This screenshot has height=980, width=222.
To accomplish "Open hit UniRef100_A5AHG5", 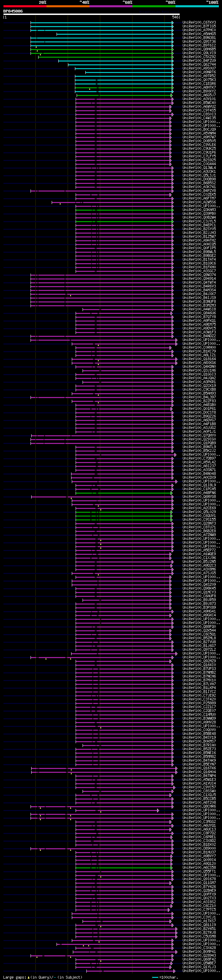I will (x=199, y=34).
